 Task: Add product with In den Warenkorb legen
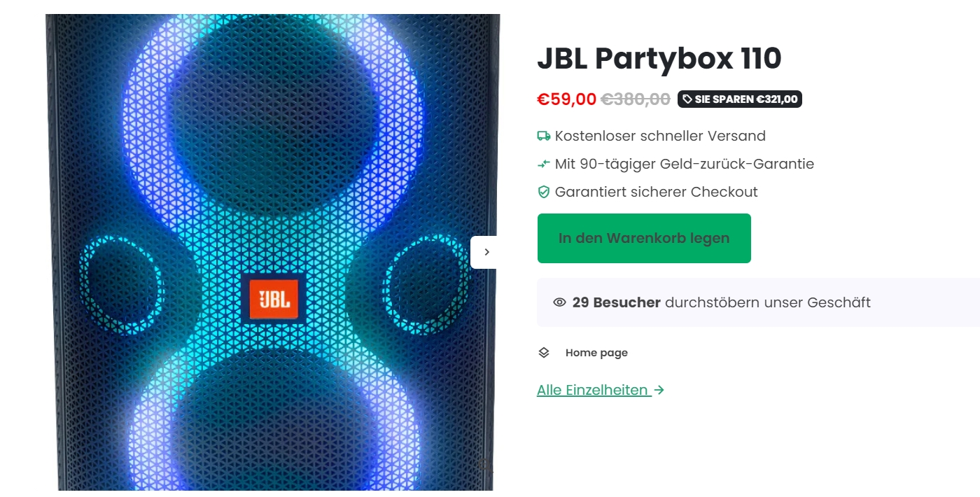[x=644, y=238]
